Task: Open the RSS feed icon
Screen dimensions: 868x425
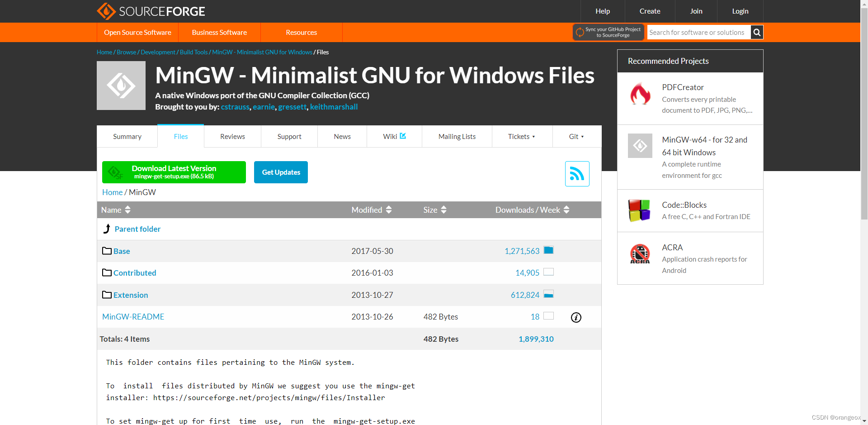Action: (x=577, y=174)
